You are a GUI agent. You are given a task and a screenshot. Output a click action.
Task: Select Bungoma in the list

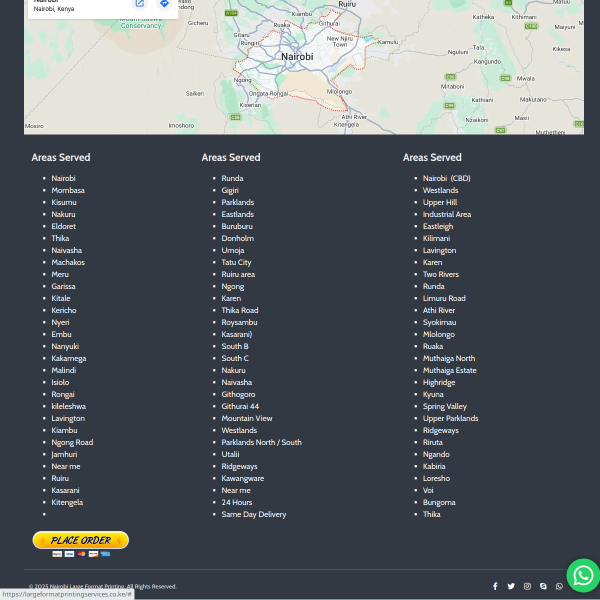pos(439,502)
